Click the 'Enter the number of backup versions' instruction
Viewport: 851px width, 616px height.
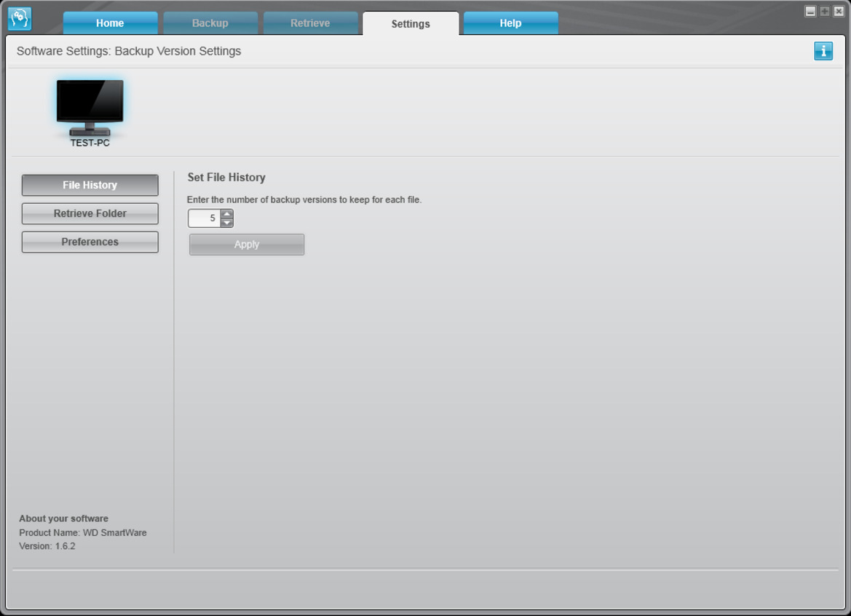[x=304, y=200]
